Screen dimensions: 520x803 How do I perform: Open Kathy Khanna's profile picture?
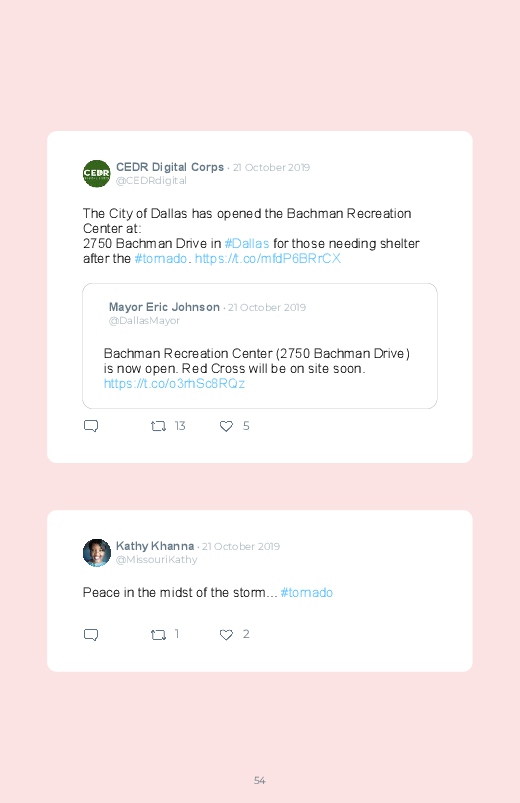96,553
